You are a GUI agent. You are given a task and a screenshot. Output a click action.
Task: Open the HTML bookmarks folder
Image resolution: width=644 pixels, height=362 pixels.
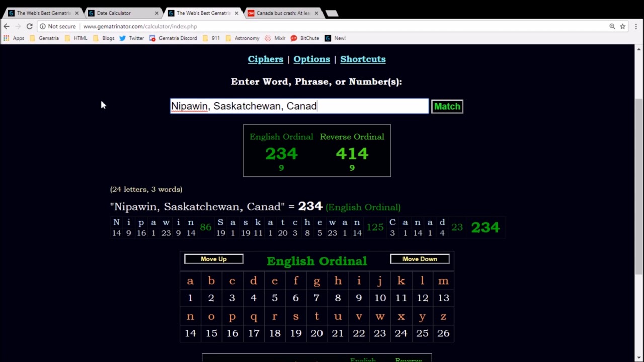pyautogui.click(x=76, y=38)
